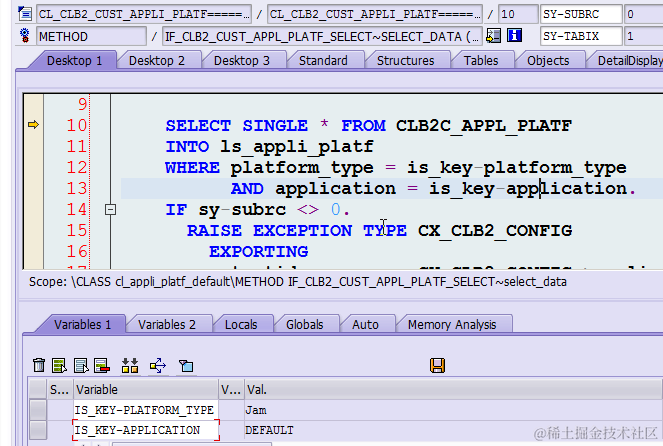This screenshot has height=446, width=663.
Task: Click the blue information icon in the header
Action: point(514,36)
